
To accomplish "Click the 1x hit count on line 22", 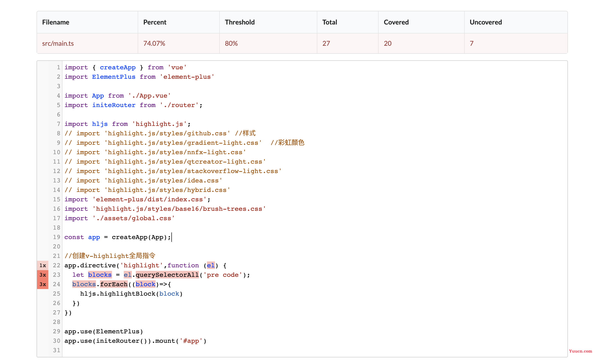I will click(x=43, y=265).
